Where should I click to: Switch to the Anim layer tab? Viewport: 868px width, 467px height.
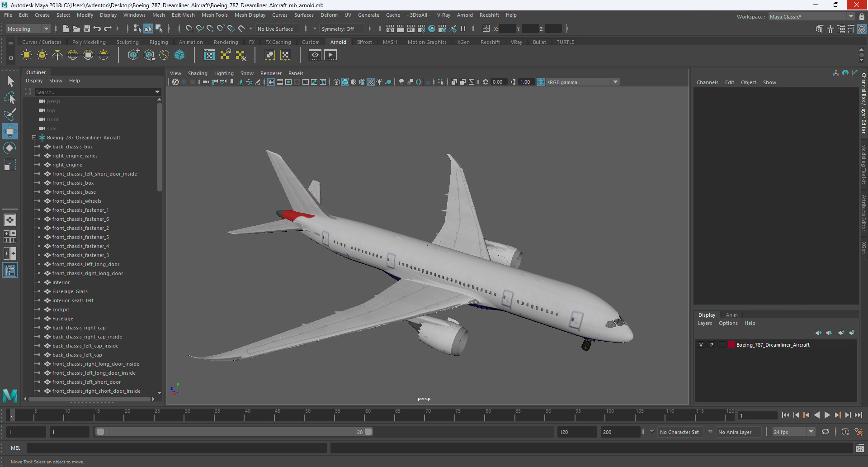pos(731,315)
